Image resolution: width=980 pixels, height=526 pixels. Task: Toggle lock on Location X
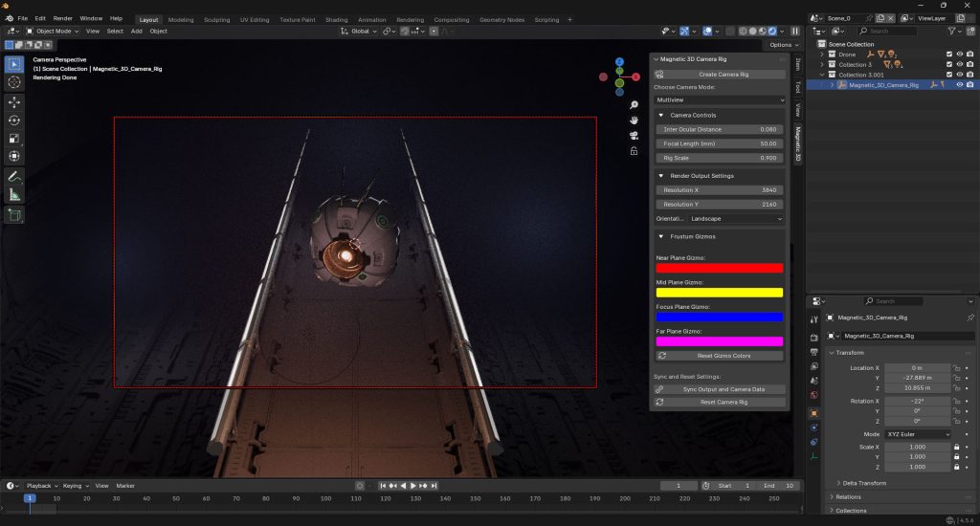click(x=956, y=368)
